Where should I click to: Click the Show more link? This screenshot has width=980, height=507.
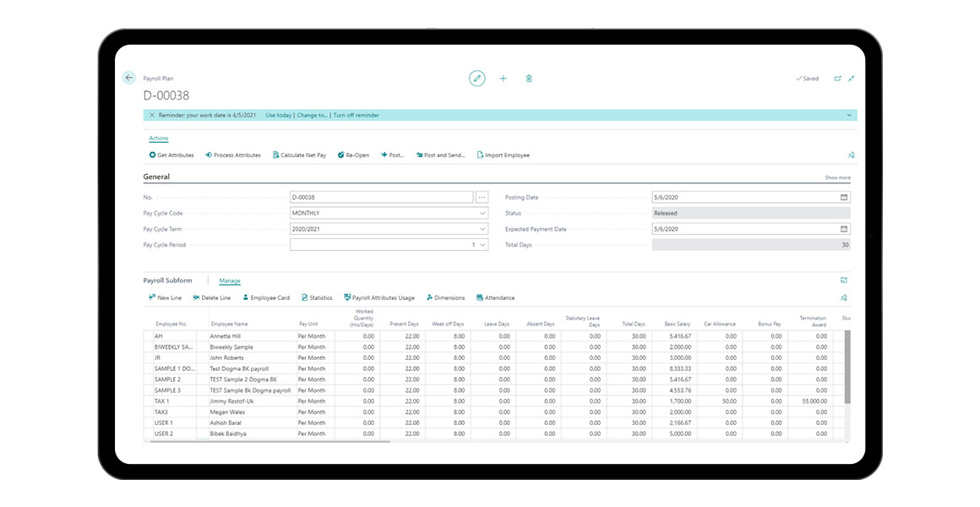(x=837, y=178)
